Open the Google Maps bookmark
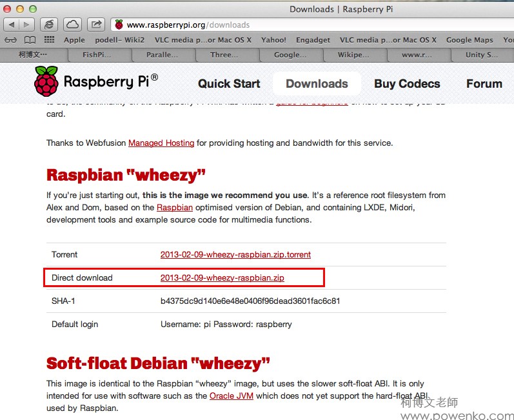The height and width of the screenshot is (420, 514). coord(470,40)
